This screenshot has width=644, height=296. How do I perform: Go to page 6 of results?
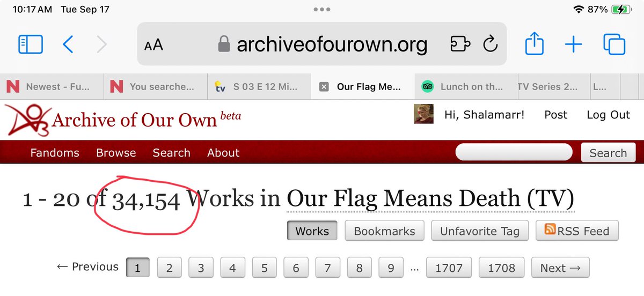[296, 268]
